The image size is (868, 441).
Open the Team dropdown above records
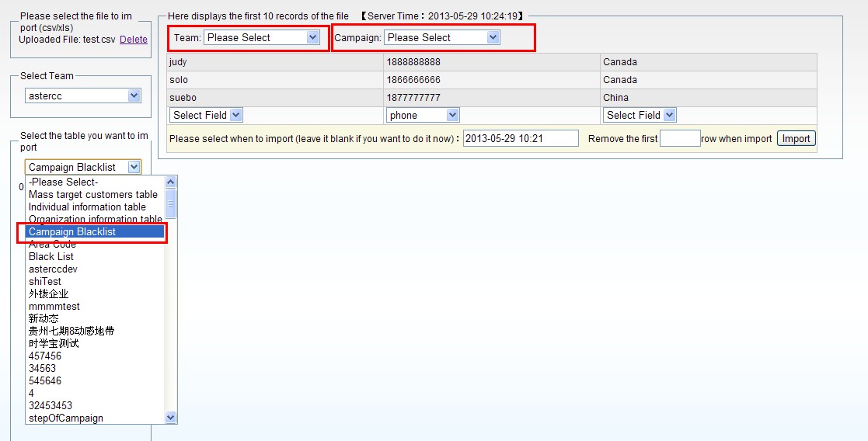point(261,37)
